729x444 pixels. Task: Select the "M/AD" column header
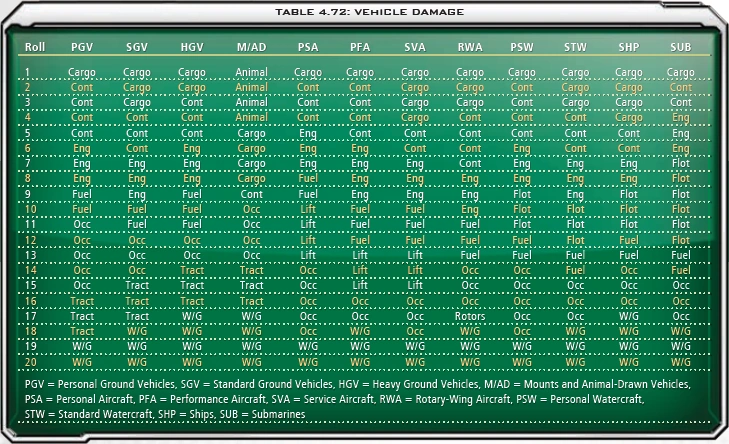pyautogui.click(x=252, y=47)
